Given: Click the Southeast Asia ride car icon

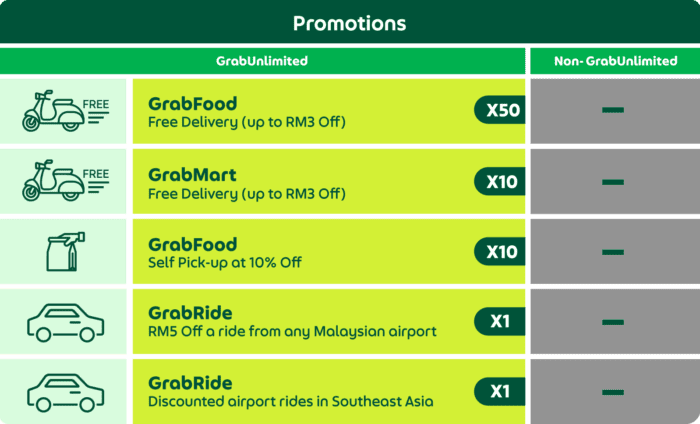Looking at the screenshot, I should tap(66, 392).
